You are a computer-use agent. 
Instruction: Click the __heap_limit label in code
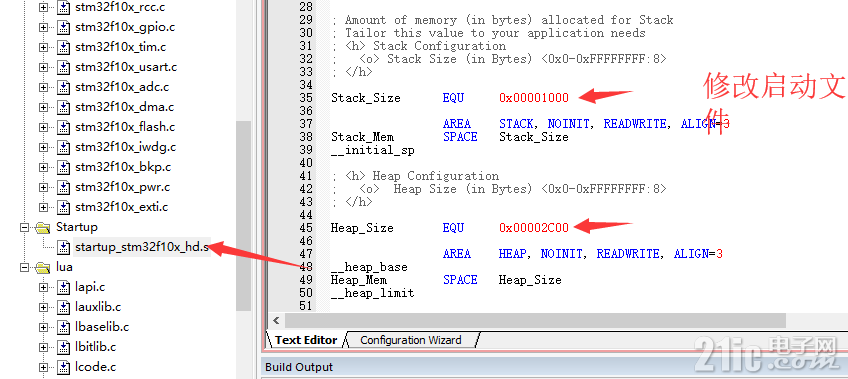coord(373,293)
